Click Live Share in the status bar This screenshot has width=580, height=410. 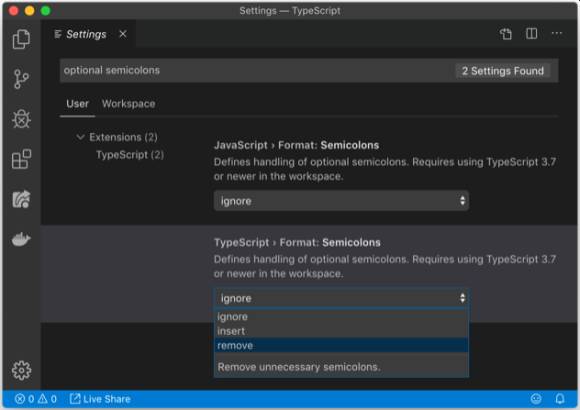(x=100, y=399)
